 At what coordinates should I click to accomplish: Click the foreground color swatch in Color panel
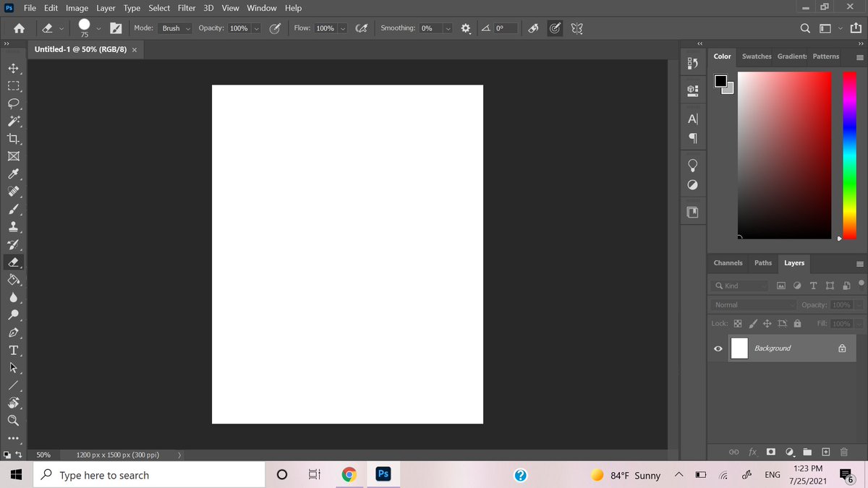coord(721,81)
